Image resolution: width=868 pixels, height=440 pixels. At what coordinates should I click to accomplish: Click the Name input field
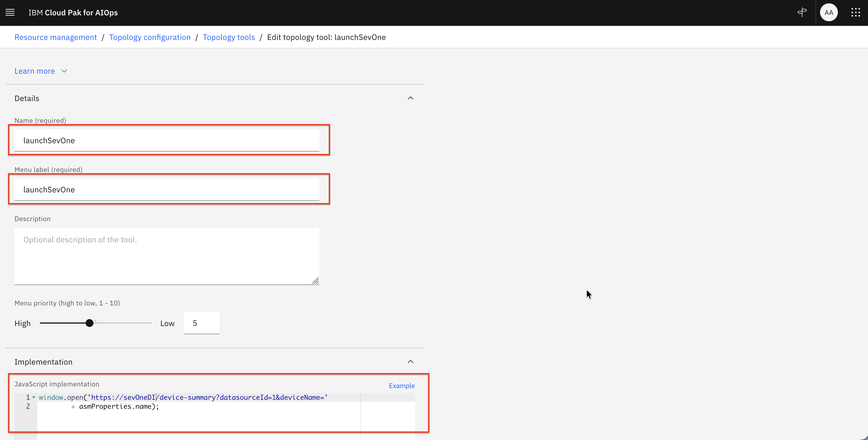pos(167,140)
